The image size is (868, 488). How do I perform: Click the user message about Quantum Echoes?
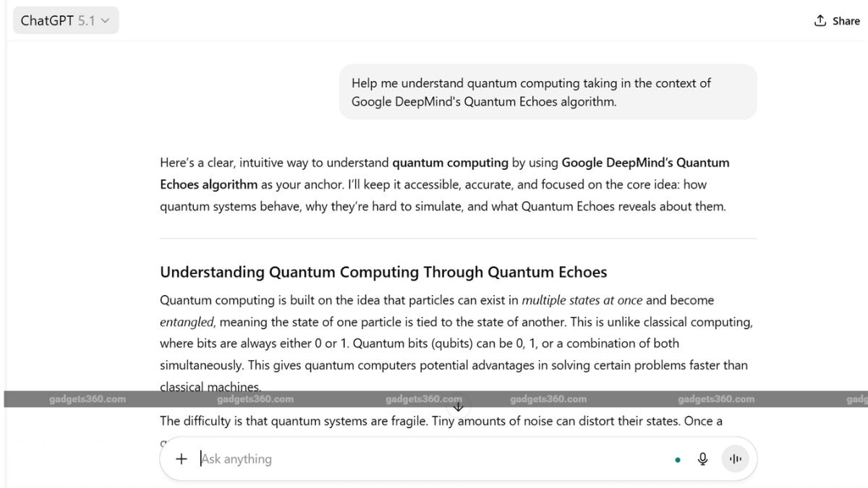point(548,92)
